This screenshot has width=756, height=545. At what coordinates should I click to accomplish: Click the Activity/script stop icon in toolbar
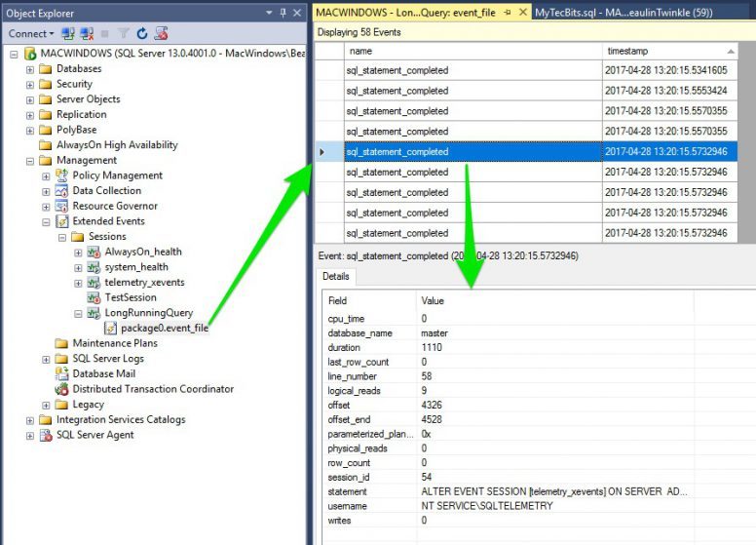click(x=161, y=33)
